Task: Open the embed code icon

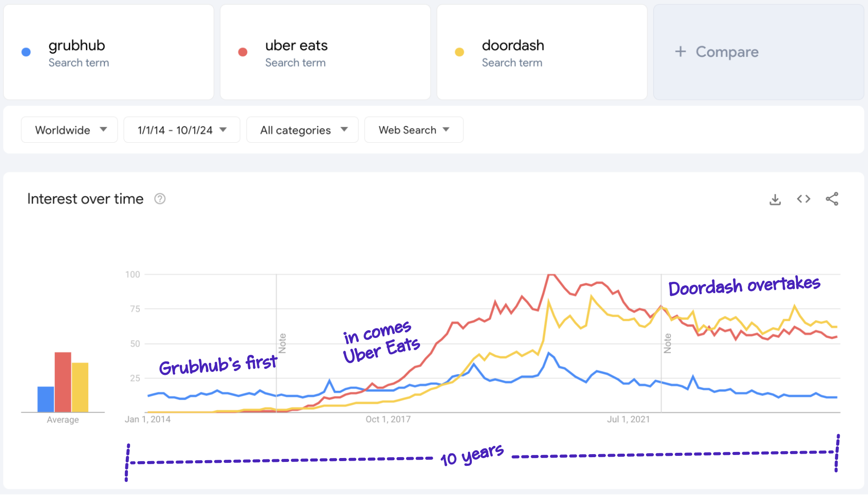Action: tap(804, 199)
